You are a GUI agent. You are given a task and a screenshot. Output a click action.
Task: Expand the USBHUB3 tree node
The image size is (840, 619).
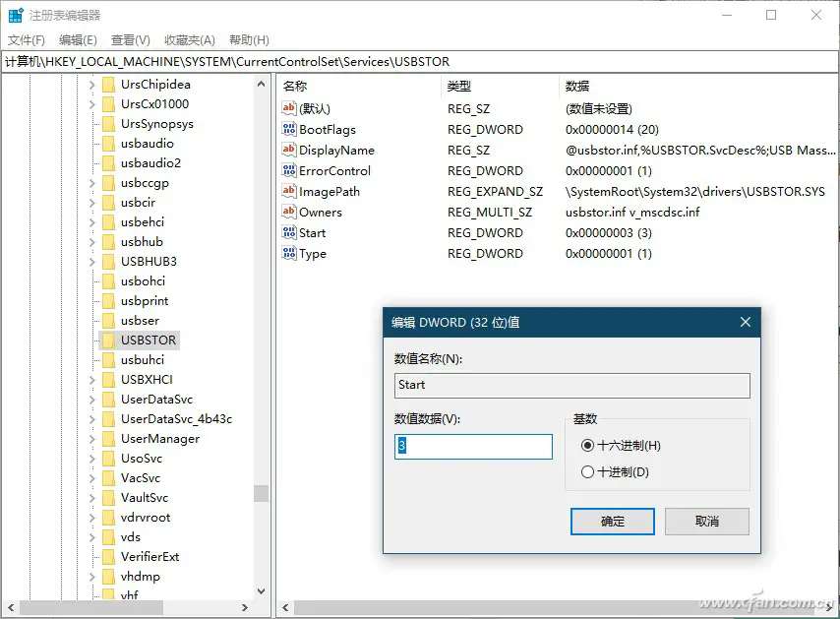[x=91, y=262]
